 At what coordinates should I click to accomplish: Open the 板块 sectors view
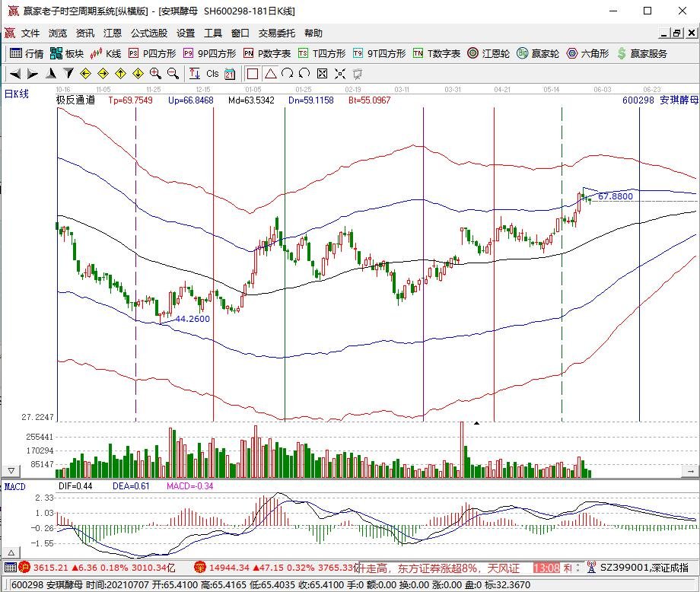pos(67,53)
